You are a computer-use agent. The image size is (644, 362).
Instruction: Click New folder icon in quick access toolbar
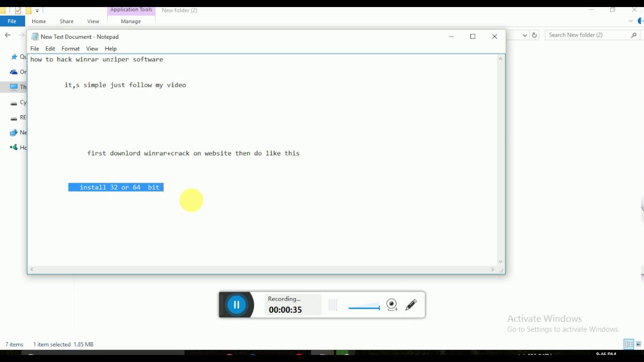(x=29, y=11)
